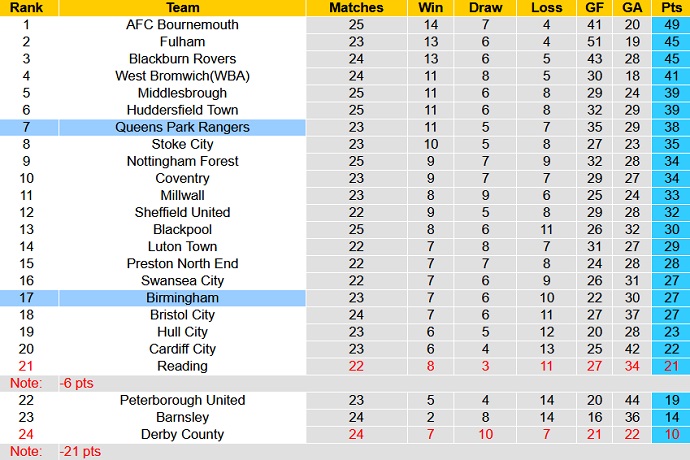
Task: Select Sheffield United in the standings
Action: click(182, 212)
